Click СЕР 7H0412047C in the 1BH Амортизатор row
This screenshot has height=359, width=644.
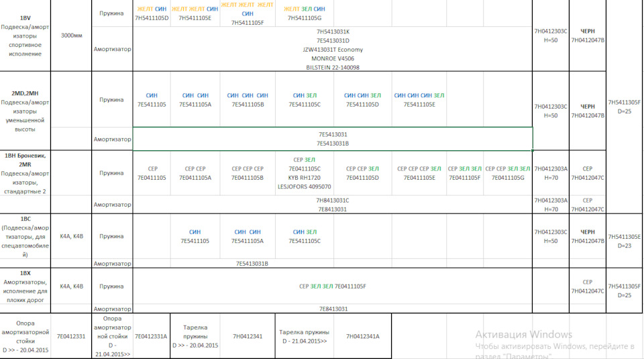tap(588, 205)
